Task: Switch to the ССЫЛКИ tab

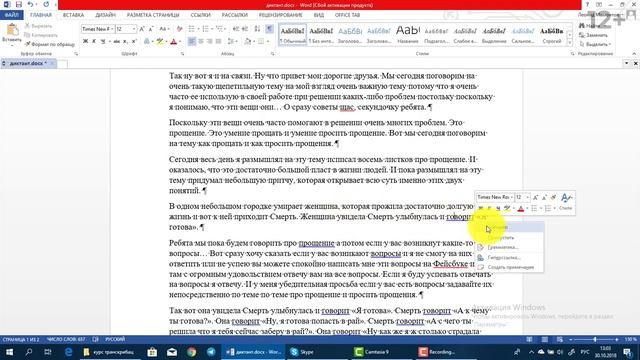Action: (x=200, y=15)
